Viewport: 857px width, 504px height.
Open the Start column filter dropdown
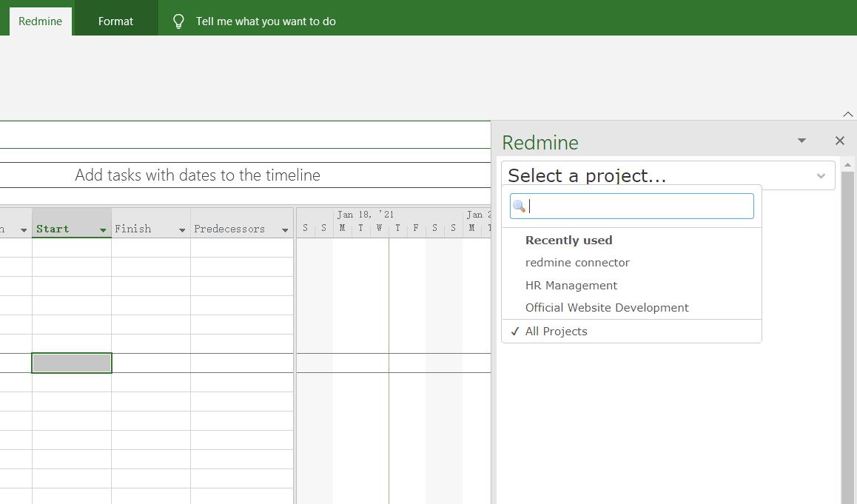[103, 230]
